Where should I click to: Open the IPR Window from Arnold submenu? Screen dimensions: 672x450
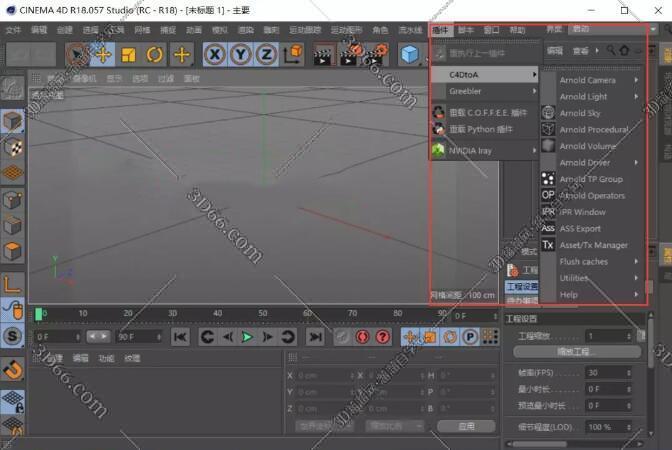pyautogui.click(x=582, y=212)
